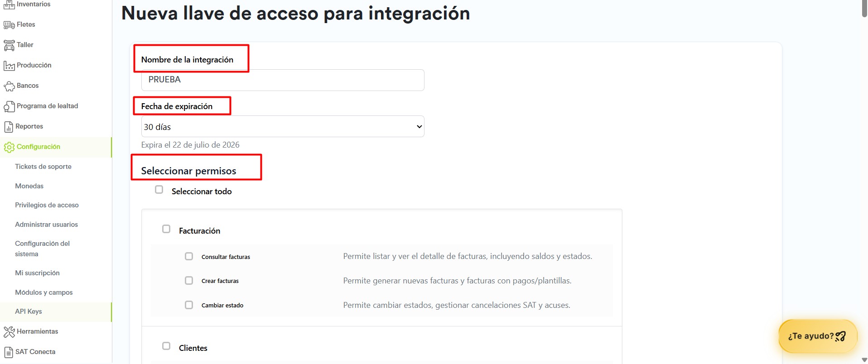Click the Producción factory icon
868x364 pixels.
pyautogui.click(x=9, y=66)
